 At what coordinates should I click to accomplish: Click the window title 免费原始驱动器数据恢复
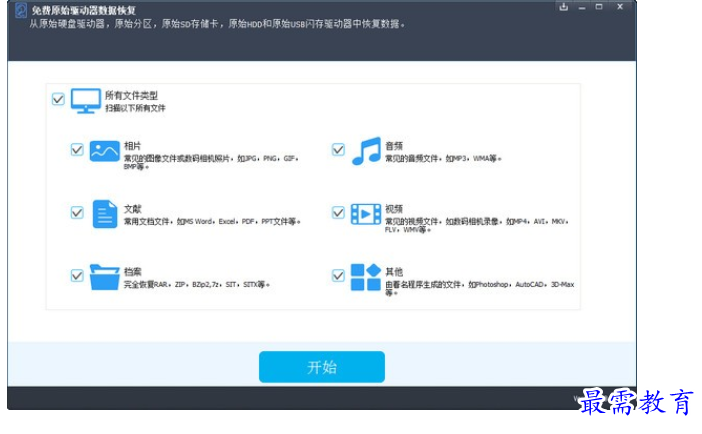(x=84, y=10)
